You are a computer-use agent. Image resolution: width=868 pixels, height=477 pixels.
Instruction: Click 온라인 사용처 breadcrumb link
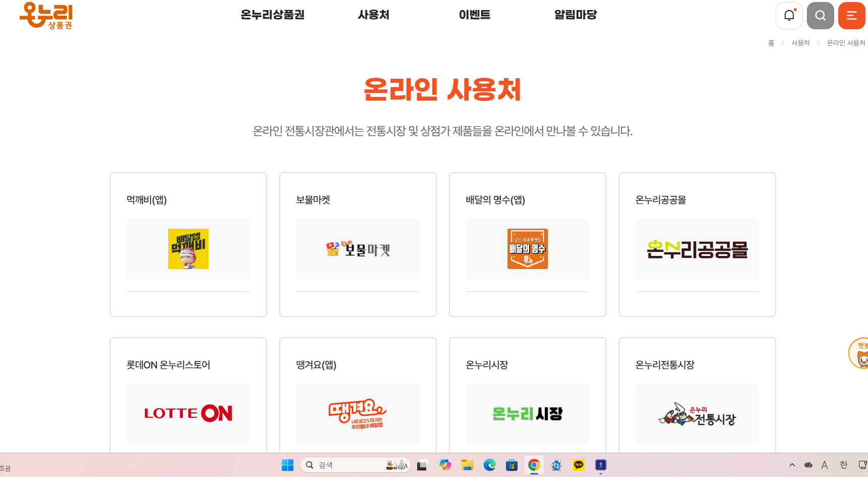tap(846, 43)
